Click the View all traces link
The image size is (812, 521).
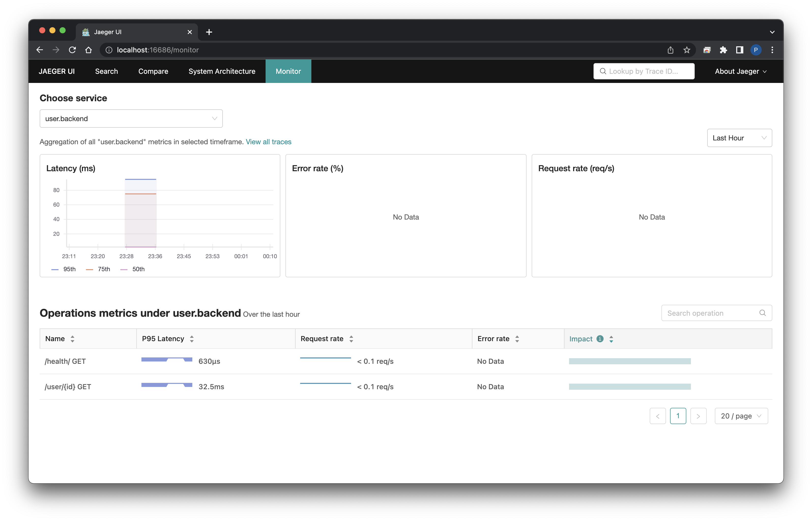[x=268, y=142]
